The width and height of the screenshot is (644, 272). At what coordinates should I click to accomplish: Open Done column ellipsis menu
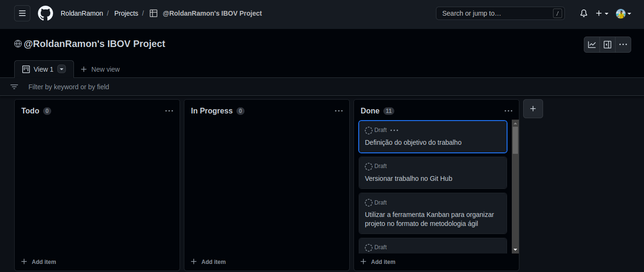pos(508,111)
